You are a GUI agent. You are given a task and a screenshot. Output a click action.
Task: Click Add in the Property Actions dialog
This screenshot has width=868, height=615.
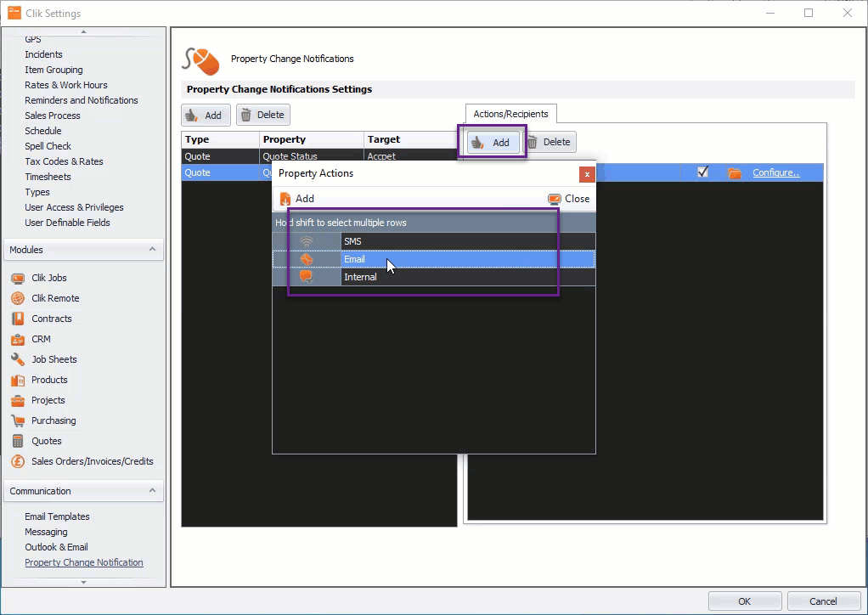pyautogui.click(x=296, y=199)
